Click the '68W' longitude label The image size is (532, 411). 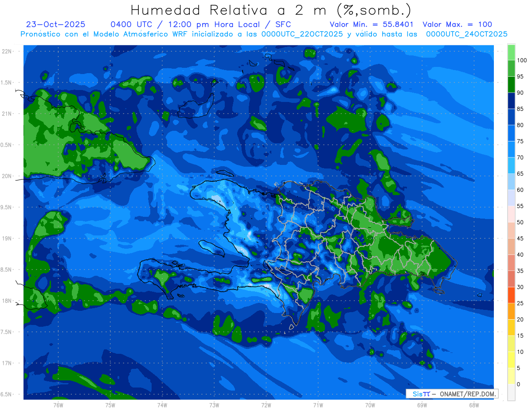tap(474, 405)
